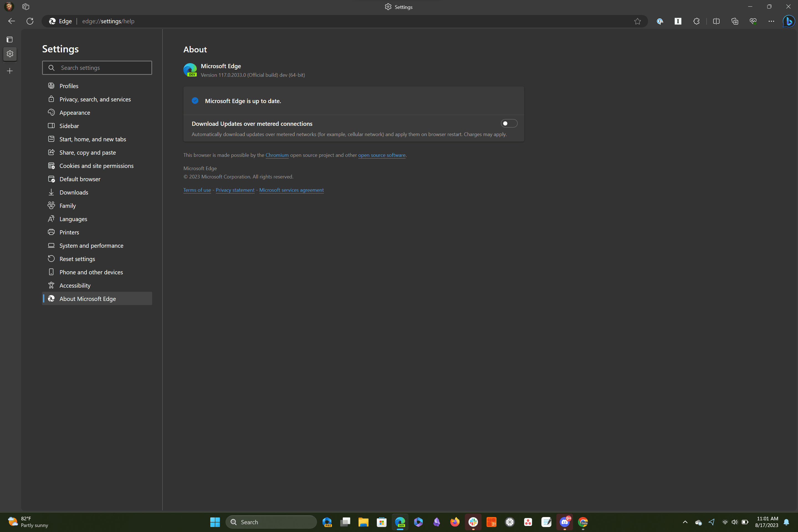The height and width of the screenshot is (532, 798).
Task: Open Discord from taskbar
Action: 565,522
